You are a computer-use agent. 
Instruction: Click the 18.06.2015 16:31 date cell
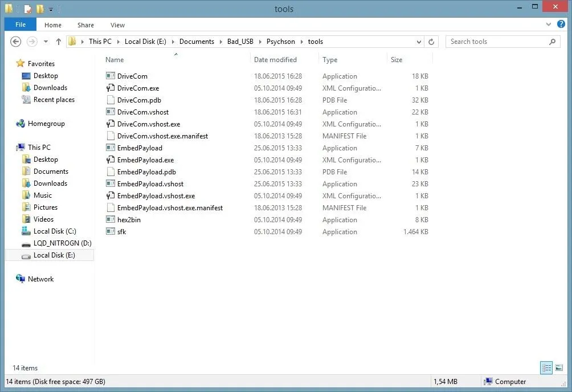tap(278, 112)
